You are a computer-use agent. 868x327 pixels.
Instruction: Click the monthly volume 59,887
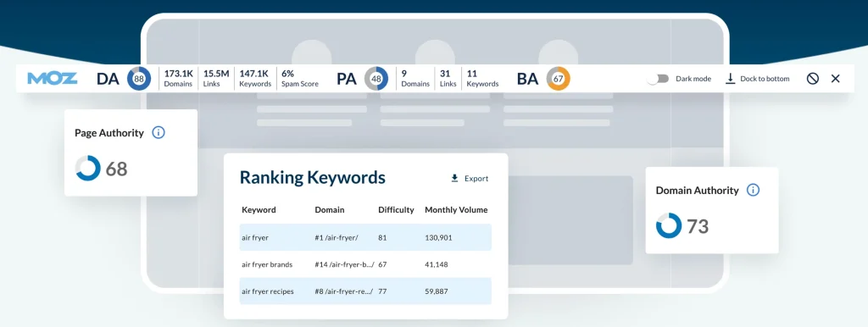coord(437,291)
